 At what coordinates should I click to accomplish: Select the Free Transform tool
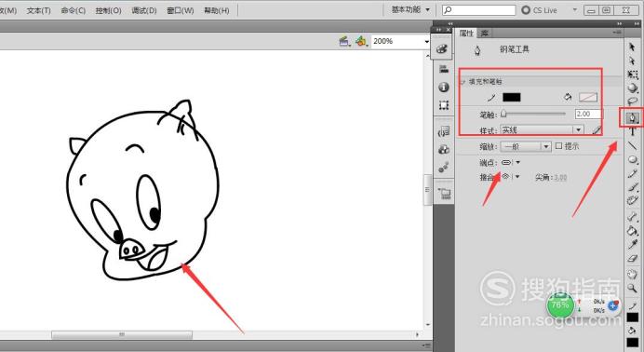point(633,74)
